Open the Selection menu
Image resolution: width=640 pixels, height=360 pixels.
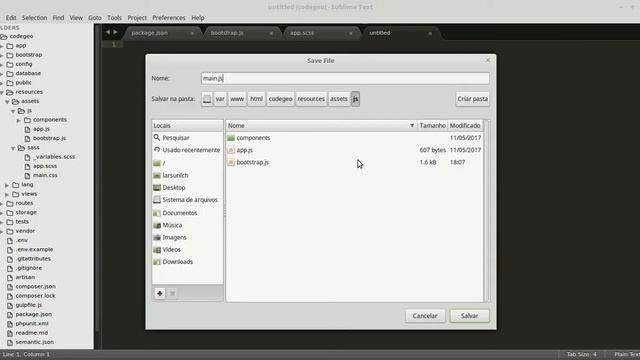tap(34, 18)
